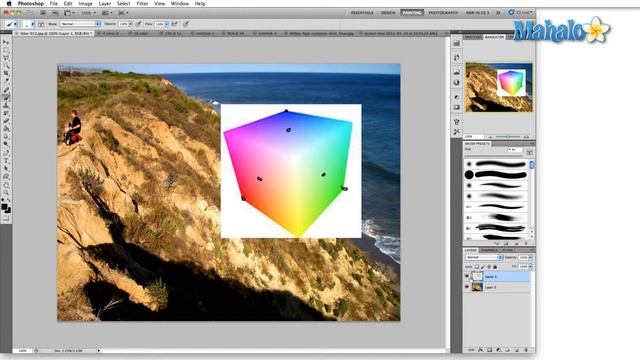640x360 pixels.
Task: Click the Mini Bridge icon in application bar
Action: [x=55, y=13]
